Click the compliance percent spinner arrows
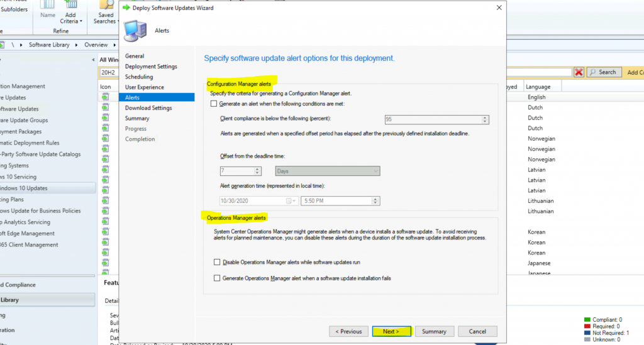 (485, 119)
